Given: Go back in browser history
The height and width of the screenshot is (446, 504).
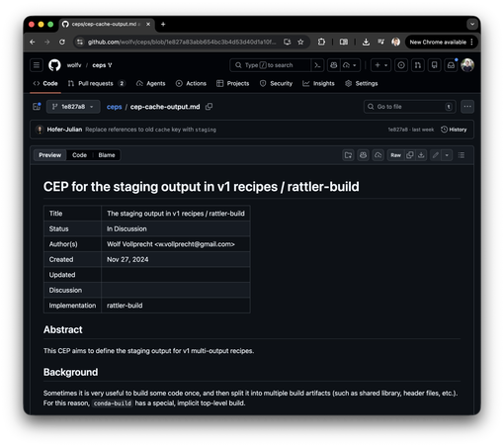Looking at the screenshot, I should [33, 42].
